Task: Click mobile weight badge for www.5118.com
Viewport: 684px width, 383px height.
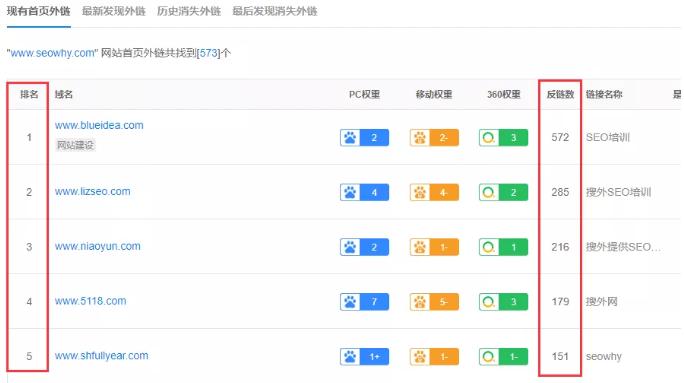Action: pyautogui.click(x=434, y=302)
